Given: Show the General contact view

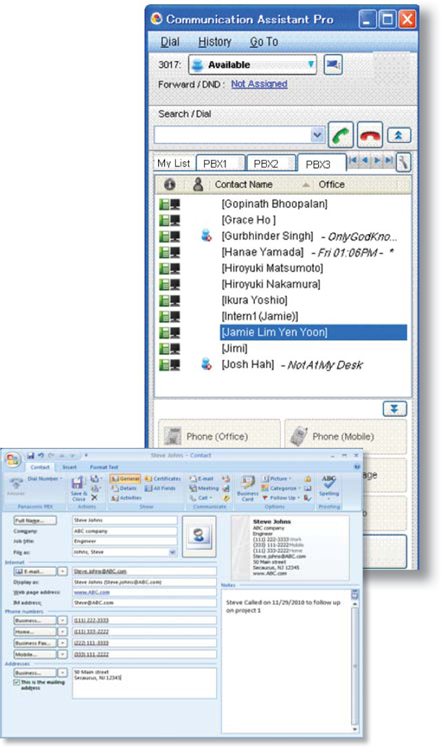Looking at the screenshot, I should [x=125, y=478].
